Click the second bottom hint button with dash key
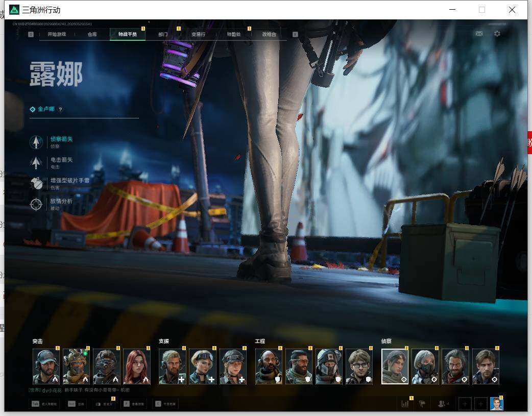 pos(76,404)
